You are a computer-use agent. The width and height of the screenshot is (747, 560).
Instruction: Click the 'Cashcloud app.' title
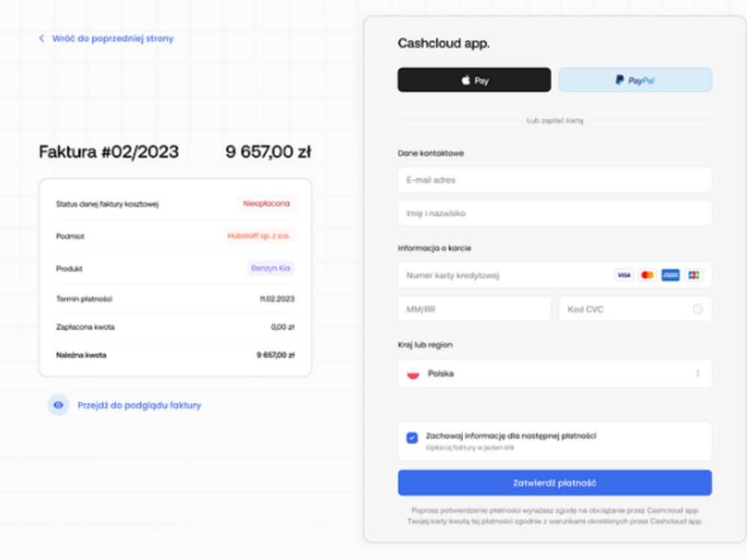click(x=444, y=43)
